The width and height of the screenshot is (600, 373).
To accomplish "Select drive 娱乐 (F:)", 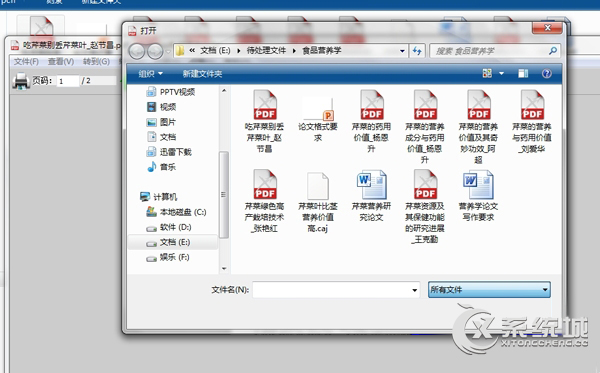I will tap(168, 257).
